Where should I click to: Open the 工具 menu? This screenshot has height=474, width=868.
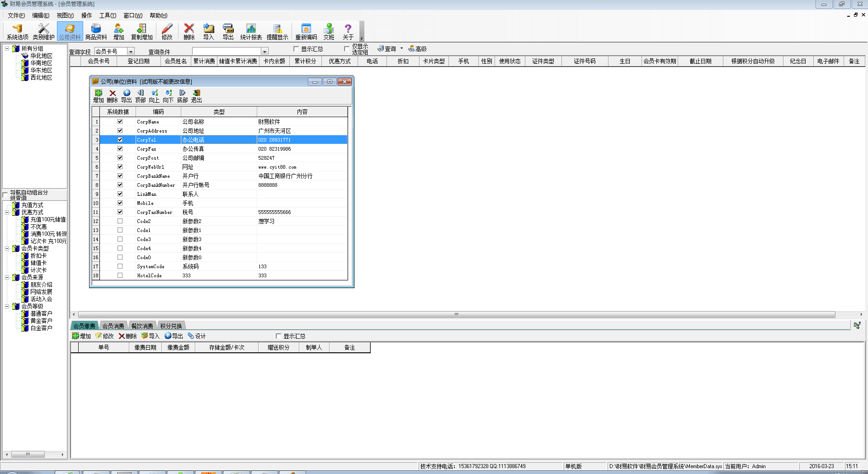pyautogui.click(x=108, y=15)
